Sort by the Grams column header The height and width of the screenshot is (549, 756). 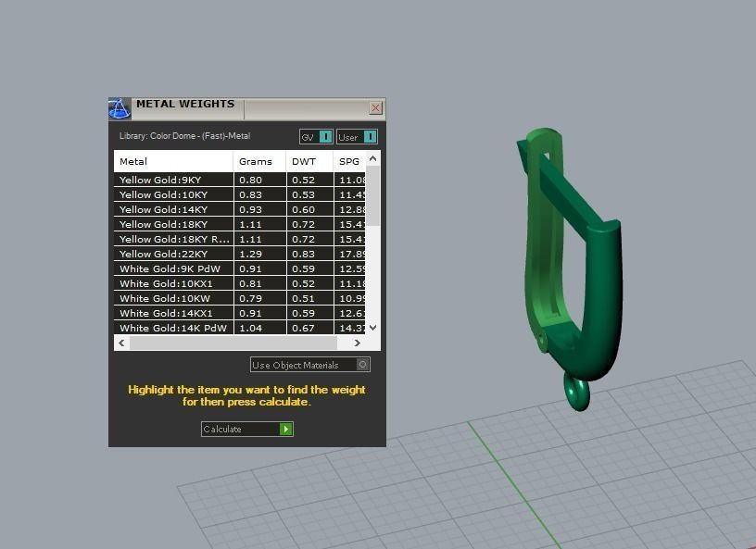[259, 161]
